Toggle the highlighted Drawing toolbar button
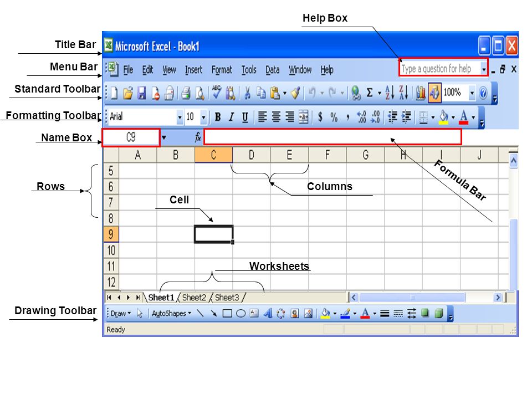532x399 pixels. pos(434,93)
